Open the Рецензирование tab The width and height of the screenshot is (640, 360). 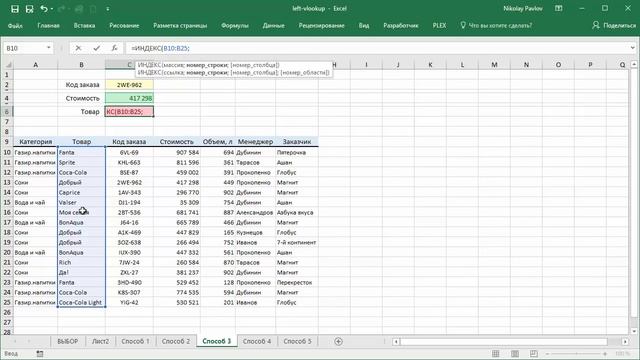pos(322,25)
